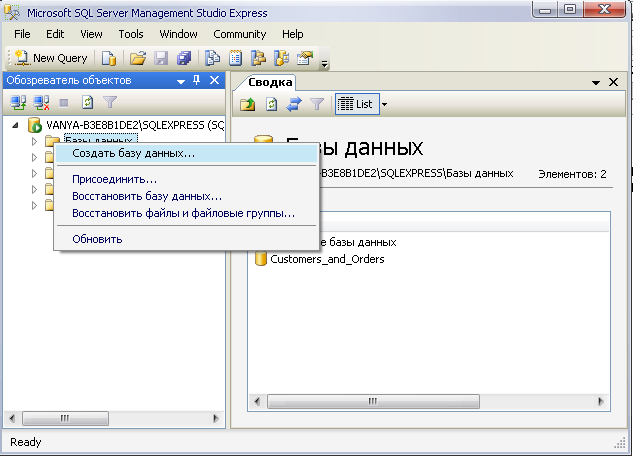Image resolution: width=633 pixels, height=456 pixels.
Task: Click summary list scroll right arrow
Action: (x=601, y=402)
